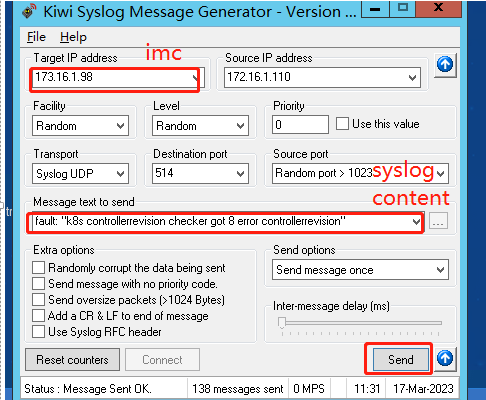
Task: Click the status text Message Sent OK
Action: pyautogui.click(x=107, y=389)
